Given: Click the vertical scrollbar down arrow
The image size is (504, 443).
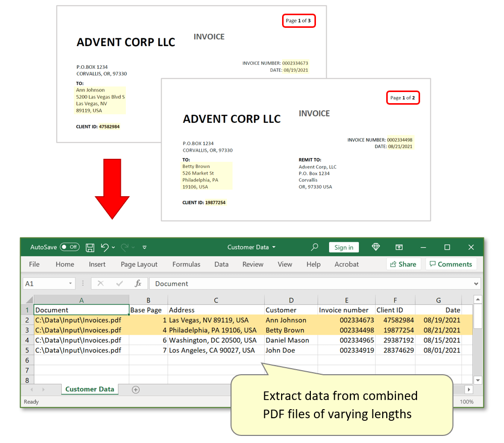Looking at the screenshot, I should [x=478, y=380].
